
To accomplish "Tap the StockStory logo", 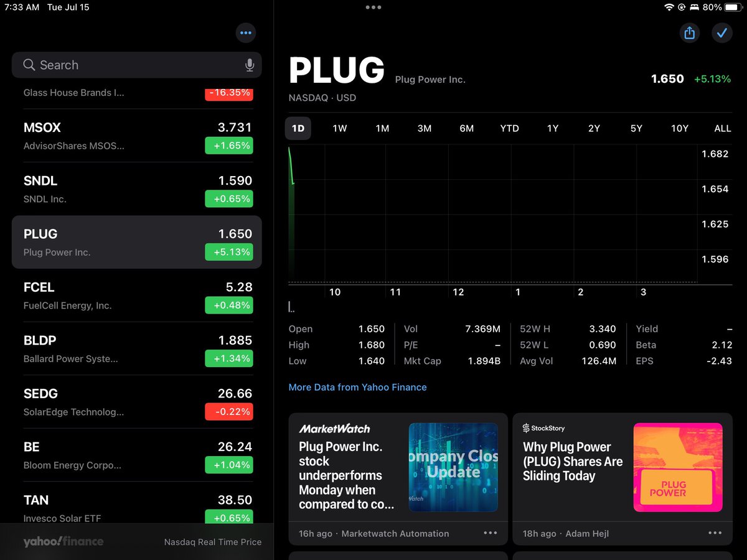I will (x=543, y=428).
